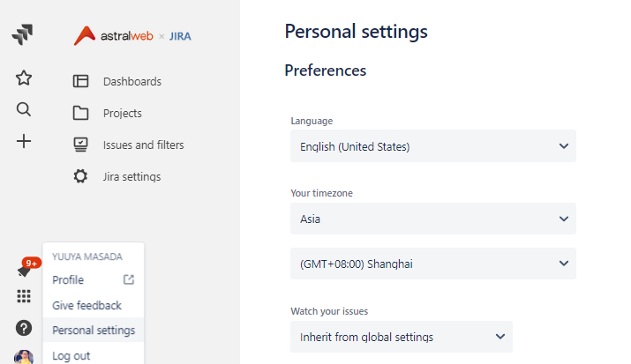Open starred and recent star icon
The image size is (631, 364).
coord(24,78)
